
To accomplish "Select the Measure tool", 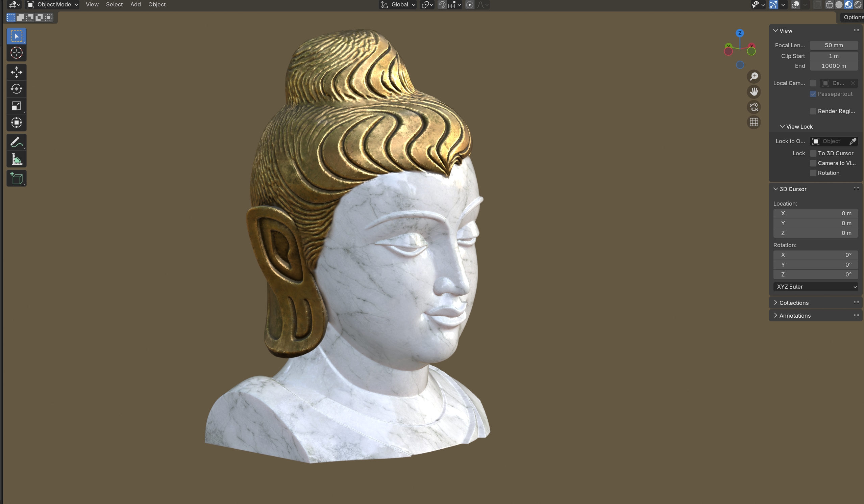I will tap(16, 159).
